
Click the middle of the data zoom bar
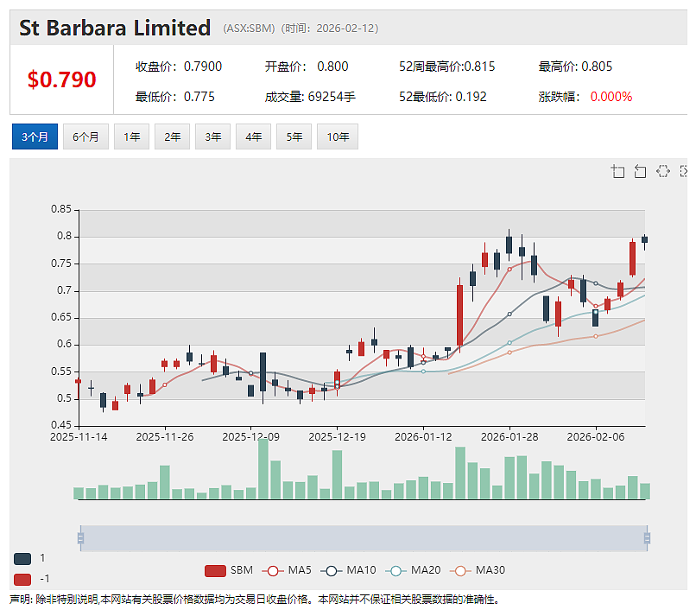(364, 538)
